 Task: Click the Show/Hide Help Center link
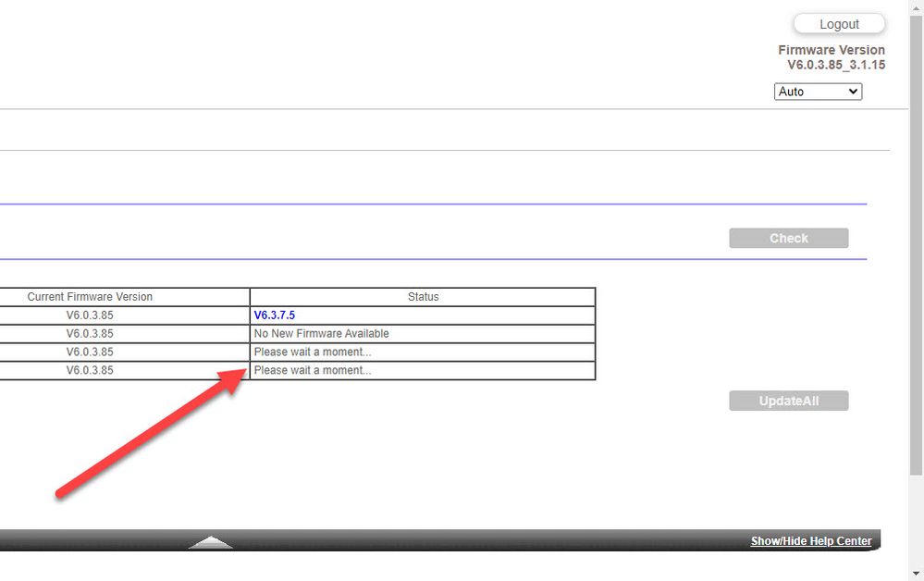(810, 541)
